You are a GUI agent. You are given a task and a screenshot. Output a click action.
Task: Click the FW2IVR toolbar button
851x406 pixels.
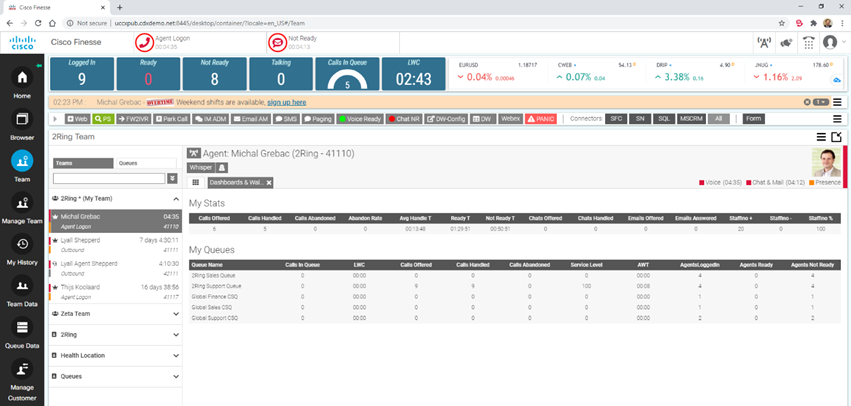tap(134, 119)
